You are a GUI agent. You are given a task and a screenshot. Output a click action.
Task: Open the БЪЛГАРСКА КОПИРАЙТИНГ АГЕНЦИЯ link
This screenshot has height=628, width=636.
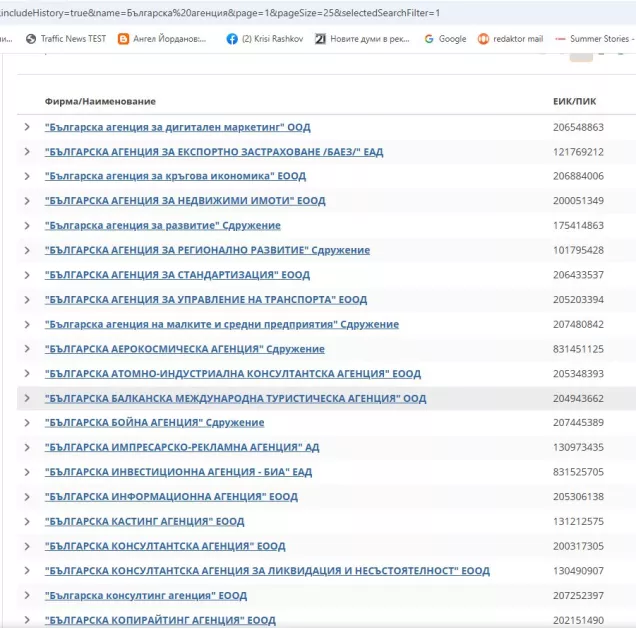click(160, 620)
